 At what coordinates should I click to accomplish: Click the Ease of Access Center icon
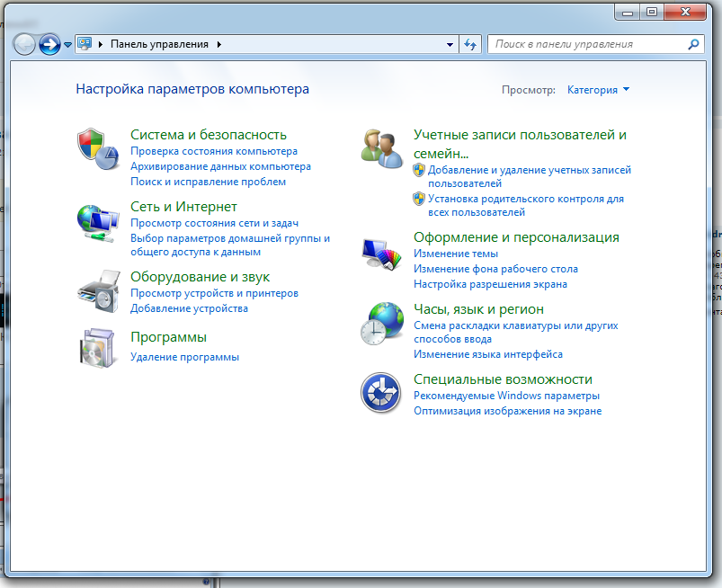[381, 393]
